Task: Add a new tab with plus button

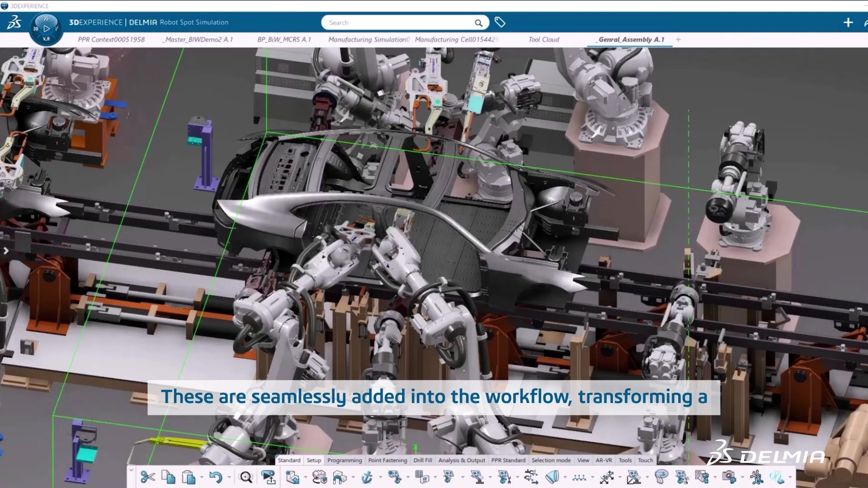Action: [x=678, y=39]
